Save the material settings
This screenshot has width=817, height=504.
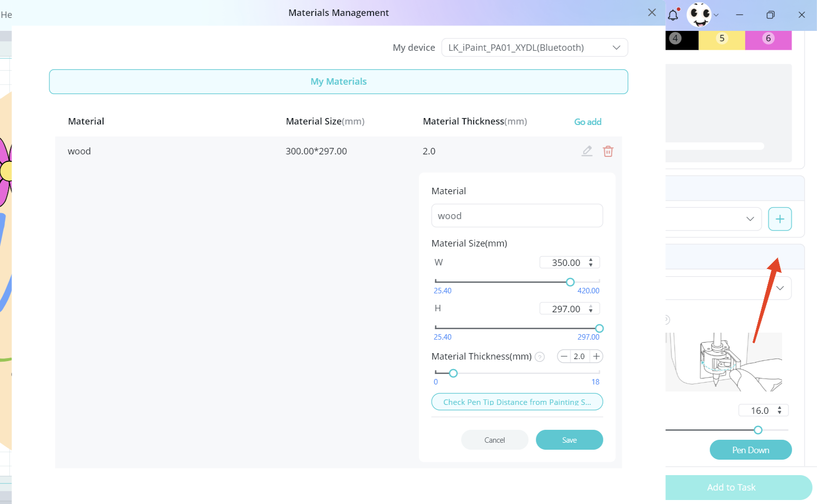(x=569, y=440)
